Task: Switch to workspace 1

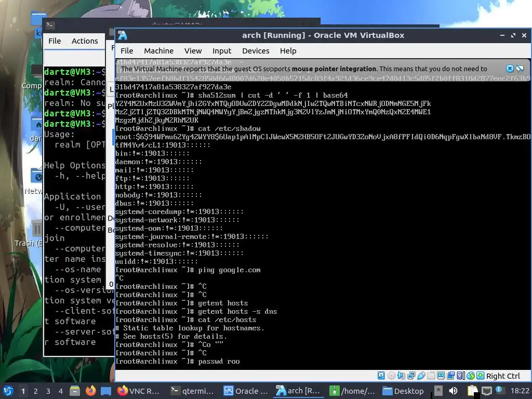Action: pyautogui.click(x=23, y=391)
